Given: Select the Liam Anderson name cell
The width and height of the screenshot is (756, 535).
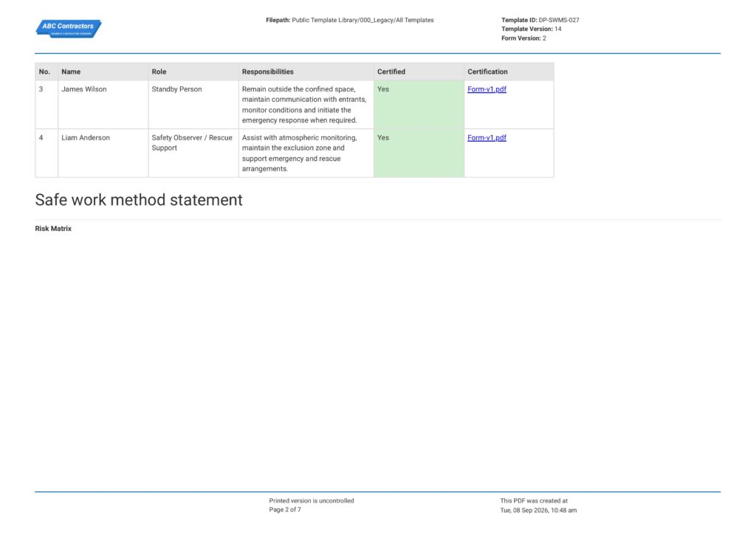Looking at the screenshot, I should pyautogui.click(x=103, y=153).
